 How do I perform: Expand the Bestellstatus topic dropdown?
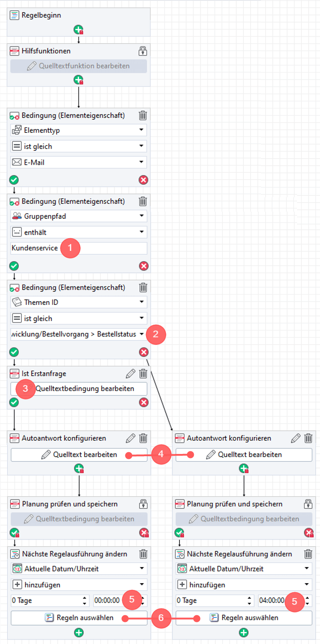(x=142, y=334)
